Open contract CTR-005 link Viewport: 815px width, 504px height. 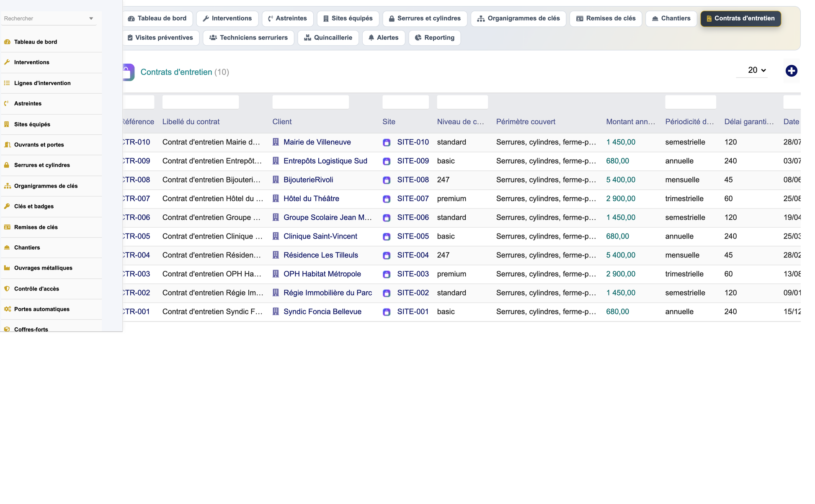point(136,237)
